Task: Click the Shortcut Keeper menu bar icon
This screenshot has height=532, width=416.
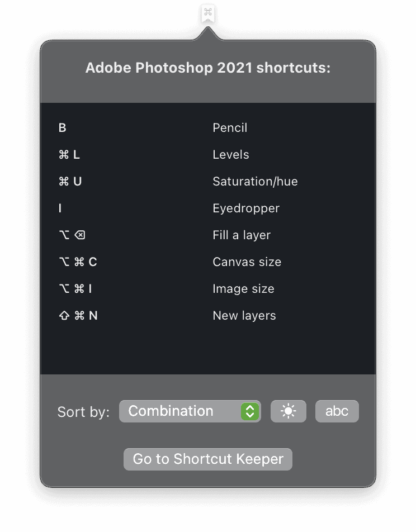Action: 208,13
